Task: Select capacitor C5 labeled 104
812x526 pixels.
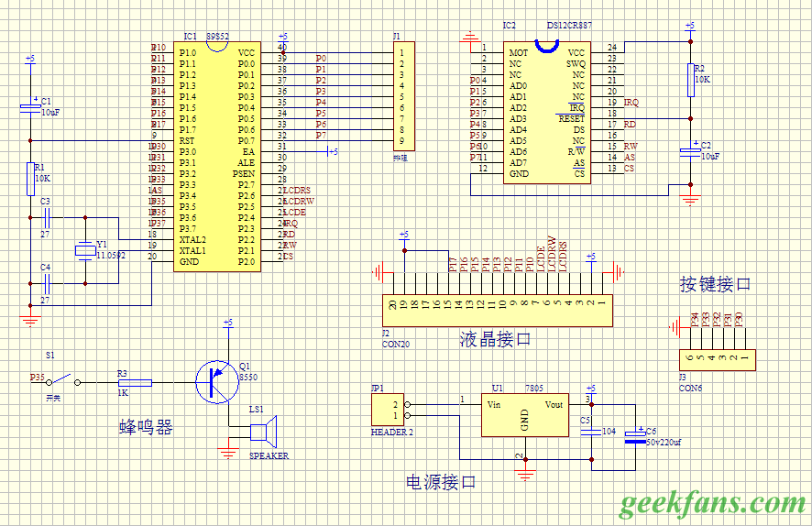Action: [593, 431]
